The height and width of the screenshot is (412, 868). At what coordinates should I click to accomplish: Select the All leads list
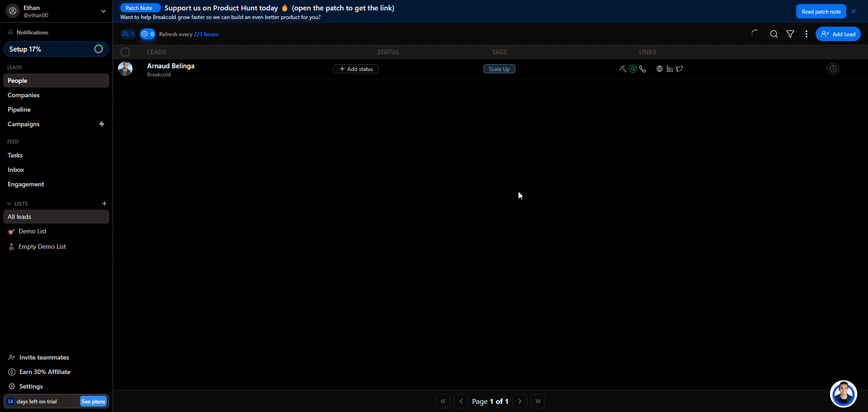[x=56, y=217]
